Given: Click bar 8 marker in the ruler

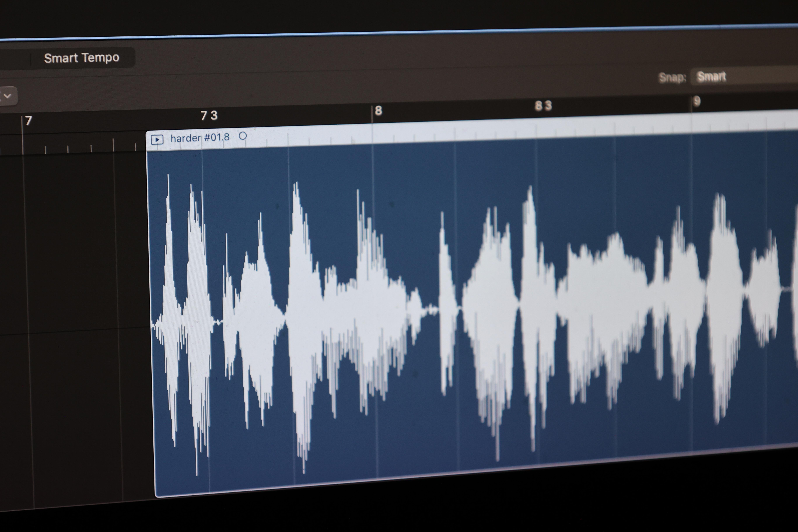Looking at the screenshot, I should tap(379, 110).
